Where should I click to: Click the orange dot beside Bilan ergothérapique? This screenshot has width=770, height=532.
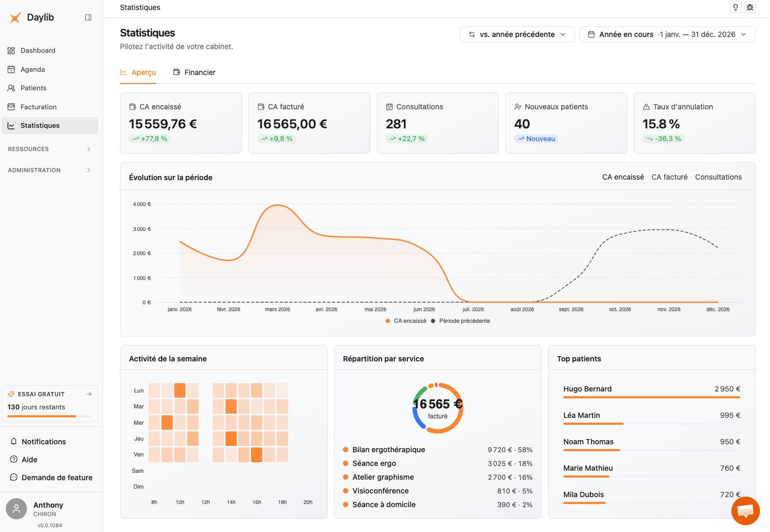pos(346,450)
